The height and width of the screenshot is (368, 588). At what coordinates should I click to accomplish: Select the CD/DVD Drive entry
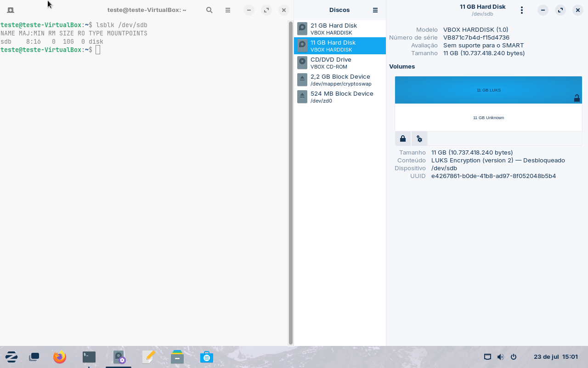click(339, 63)
